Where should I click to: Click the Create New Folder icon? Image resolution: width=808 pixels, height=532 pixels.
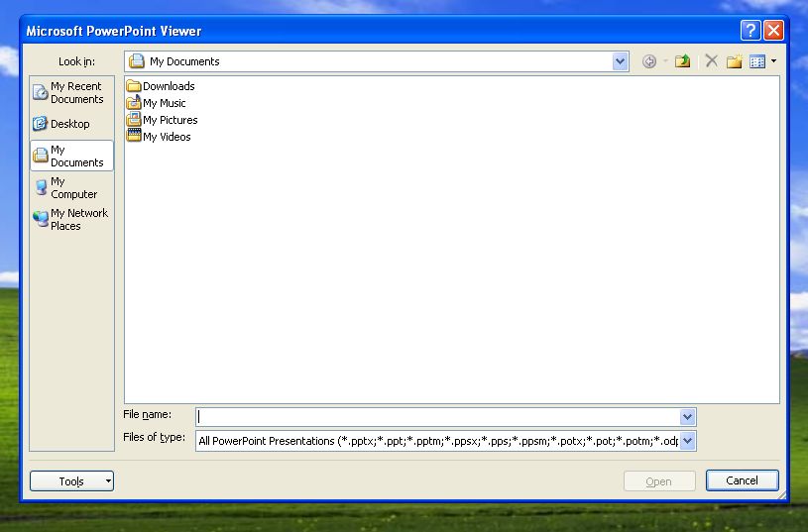[x=734, y=61]
